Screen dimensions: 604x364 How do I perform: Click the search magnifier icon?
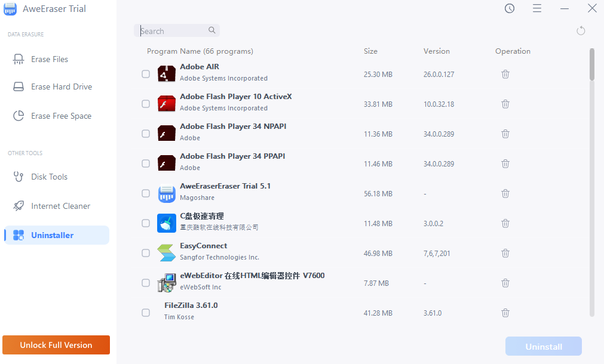pos(212,30)
